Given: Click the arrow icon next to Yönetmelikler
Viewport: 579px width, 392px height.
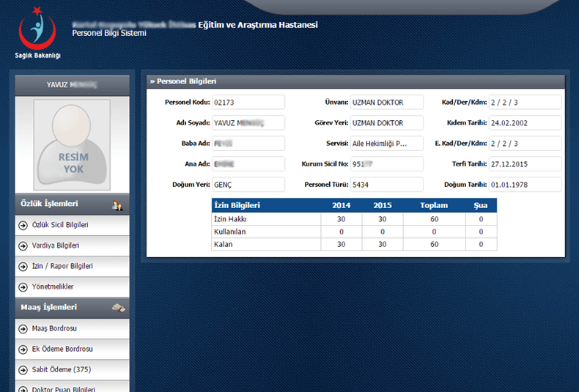Looking at the screenshot, I should click(23, 286).
